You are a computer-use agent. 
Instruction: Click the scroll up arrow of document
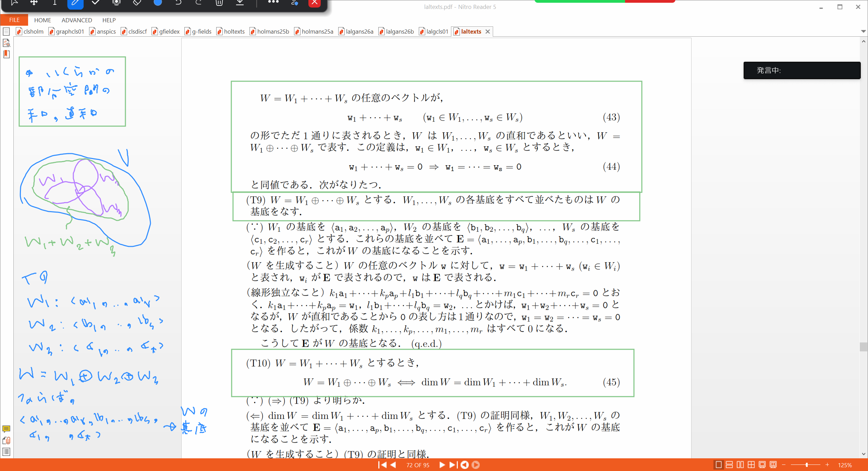(x=863, y=41)
